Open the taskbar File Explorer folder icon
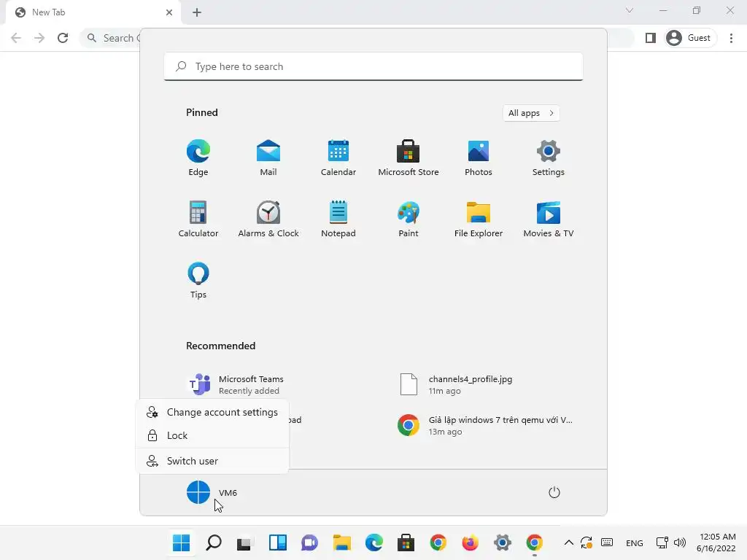Viewport: 747px width, 560px height. (x=341, y=542)
